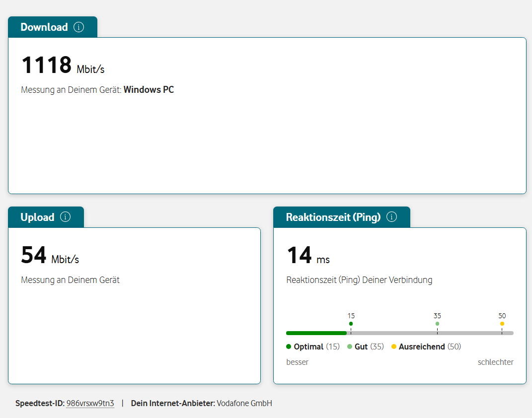This screenshot has height=418, width=532.
Task: Click 'Reaktionszeit (Ping) Deiner Verbindung' caption
Action: coord(359,280)
